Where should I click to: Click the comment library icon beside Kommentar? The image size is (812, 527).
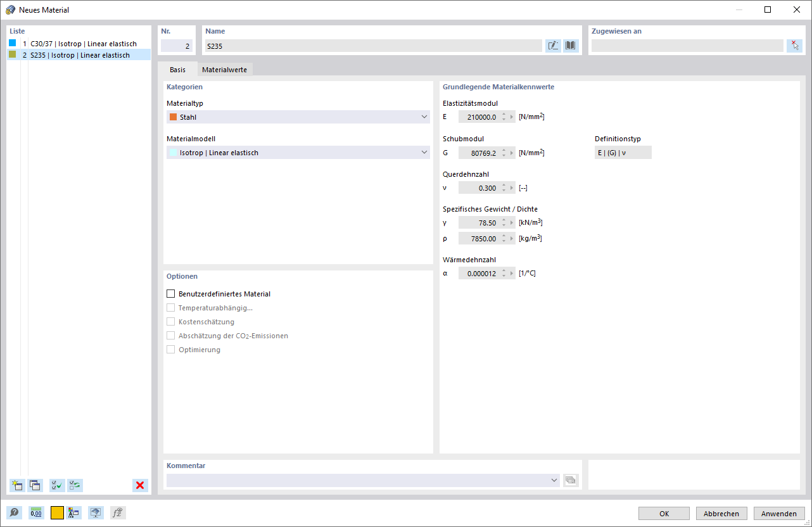(571, 480)
